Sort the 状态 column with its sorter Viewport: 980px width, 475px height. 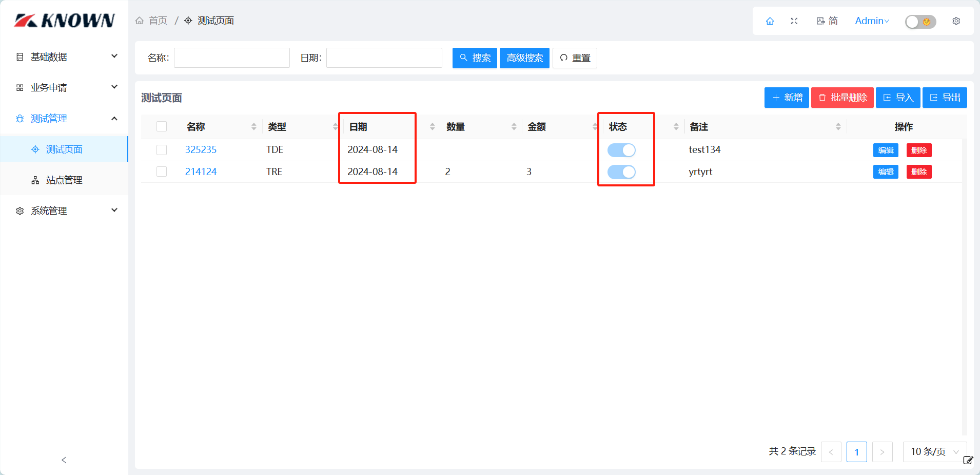[676, 127]
